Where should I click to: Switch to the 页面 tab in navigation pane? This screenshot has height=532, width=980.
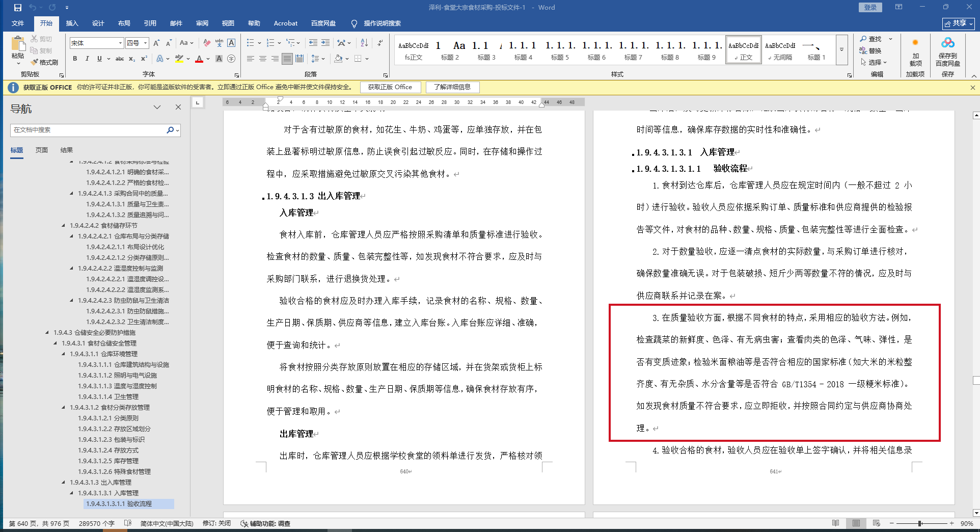coord(42,150)
